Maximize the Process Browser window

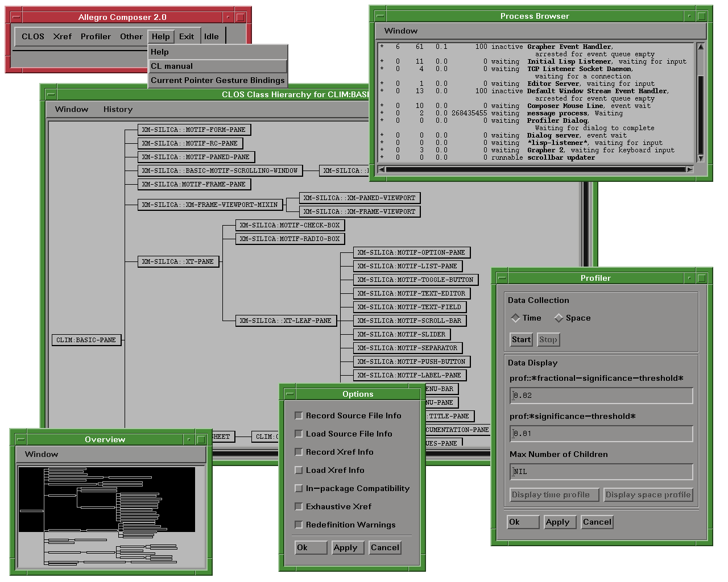pos(702,16)
